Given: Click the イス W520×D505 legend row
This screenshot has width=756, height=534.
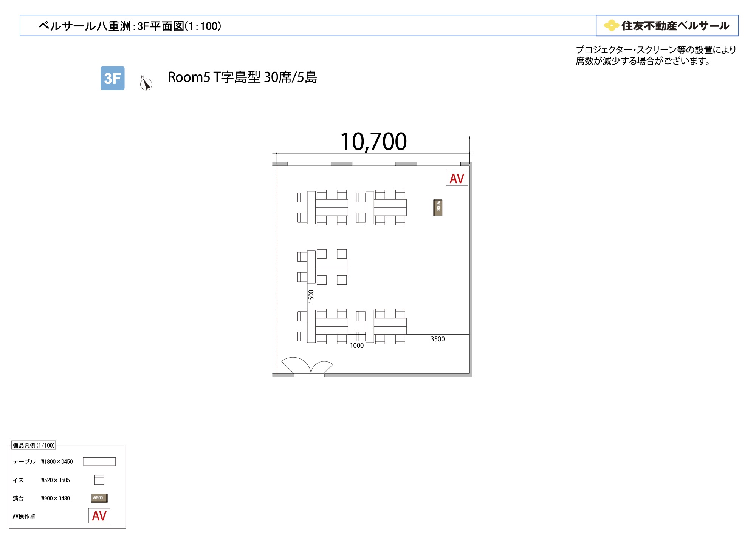Looking at the screenshot, I should (59, 480).
